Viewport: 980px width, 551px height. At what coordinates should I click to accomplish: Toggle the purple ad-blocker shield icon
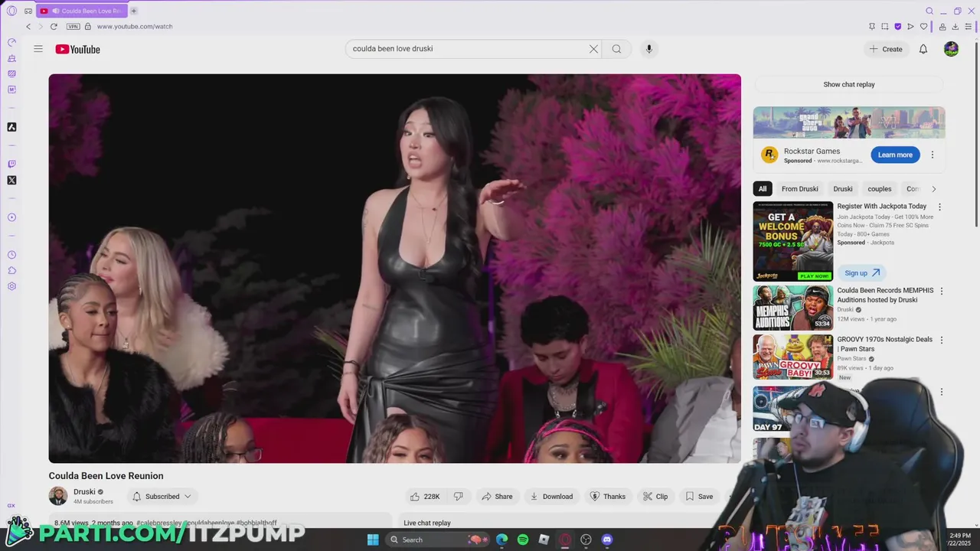click(x=897, y=26)
